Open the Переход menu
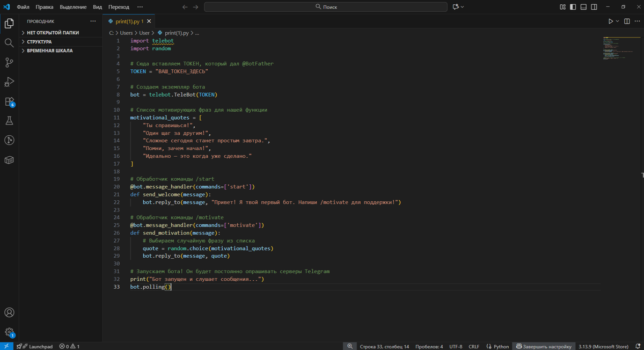Screen dimensions: 644x350 (119, 7)
